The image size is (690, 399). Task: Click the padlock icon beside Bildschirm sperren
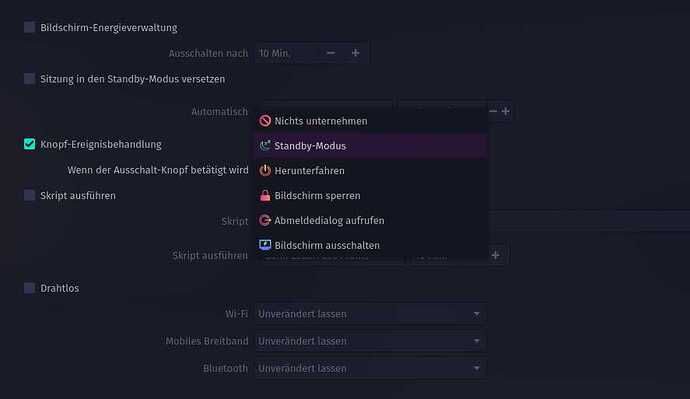point(265,195)
